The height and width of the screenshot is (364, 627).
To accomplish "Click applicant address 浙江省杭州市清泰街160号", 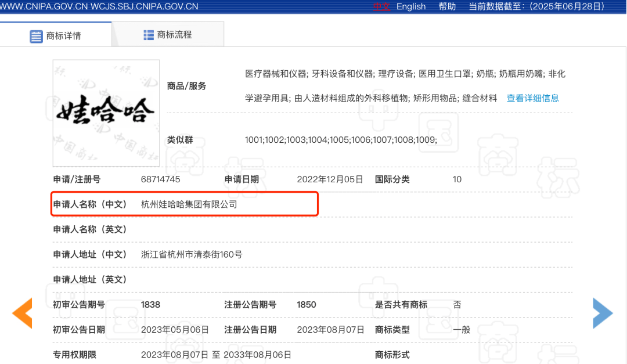I will click(192, 254).
